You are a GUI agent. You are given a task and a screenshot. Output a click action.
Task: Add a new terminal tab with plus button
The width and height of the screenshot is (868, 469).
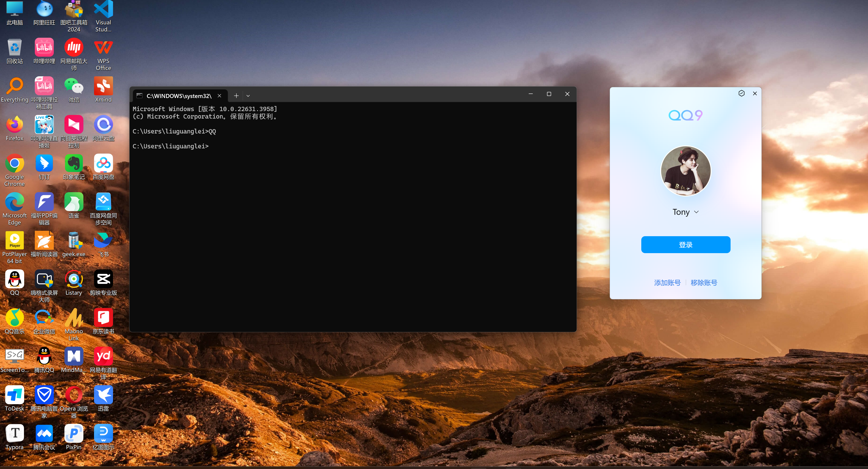click(x=236, y=96)
